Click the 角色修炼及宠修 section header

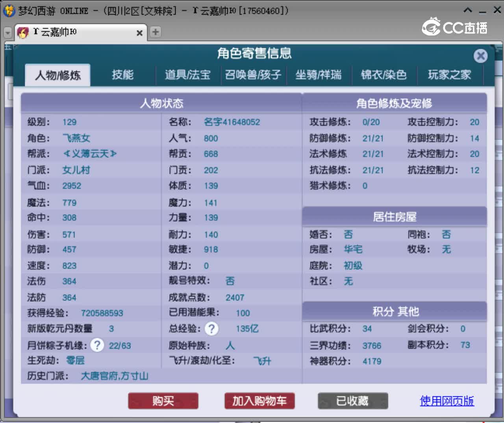pos(395,103)
